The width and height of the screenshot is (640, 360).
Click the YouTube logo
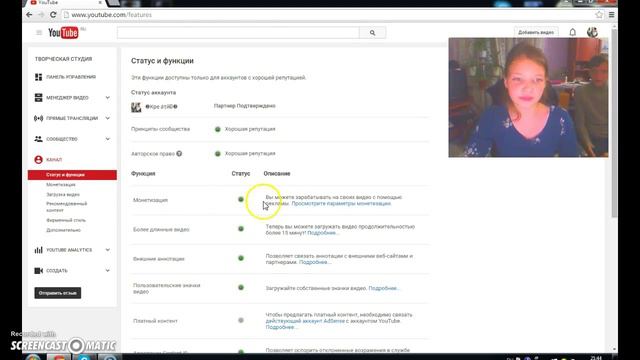63,33
